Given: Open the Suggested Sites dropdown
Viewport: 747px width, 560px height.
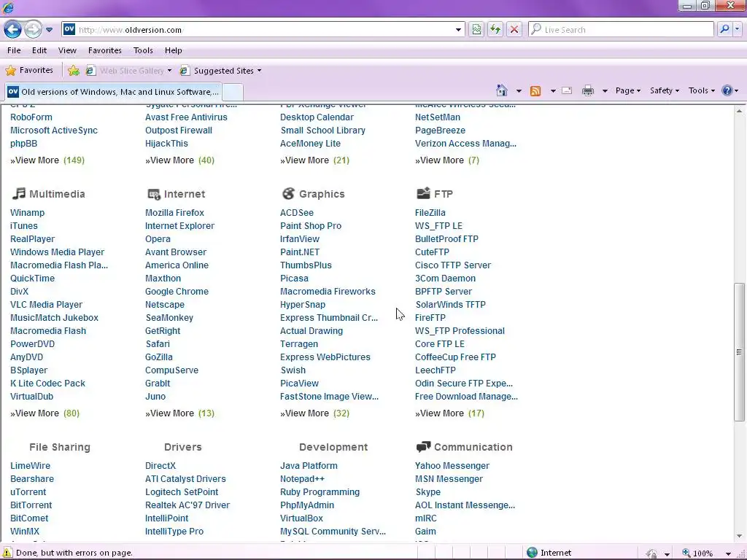Looking at the screenshot, I should tap(220, 71).
